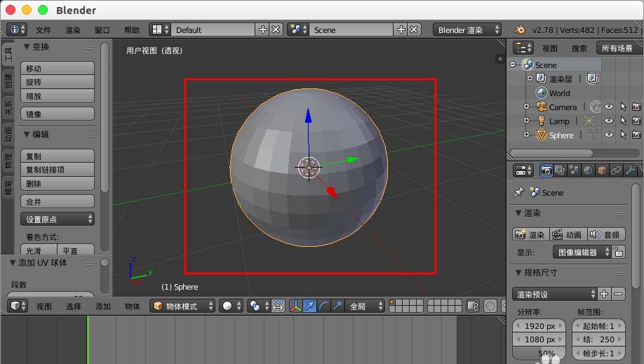Open Render Layers properties tab icon
The height and width of the screenshot is (364, 644).
pos(560,170)
